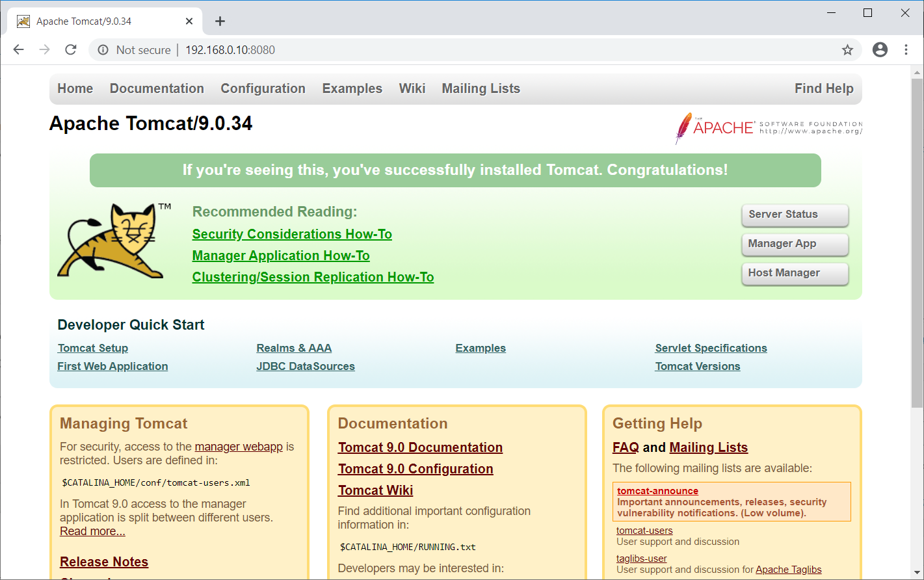Open the Realms & AAA link

coord(294,348)
